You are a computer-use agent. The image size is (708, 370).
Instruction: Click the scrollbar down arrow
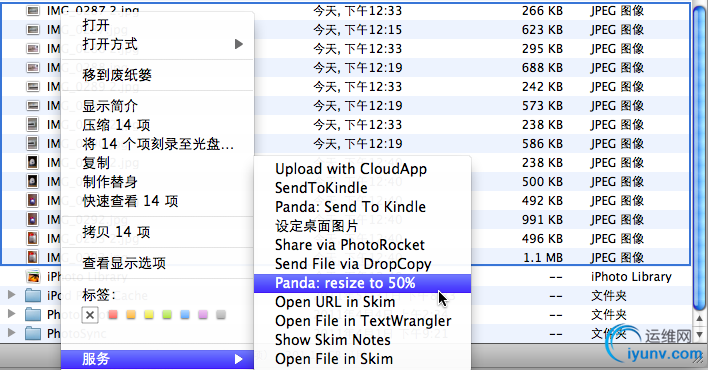coord(700,335)
